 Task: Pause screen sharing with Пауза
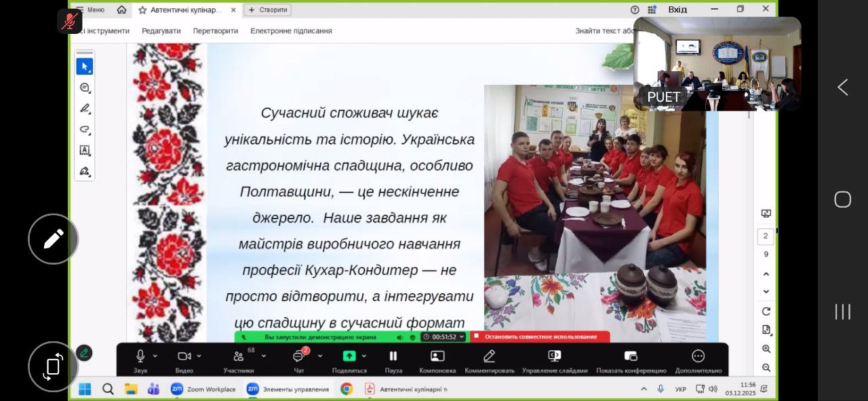point(393,360)
